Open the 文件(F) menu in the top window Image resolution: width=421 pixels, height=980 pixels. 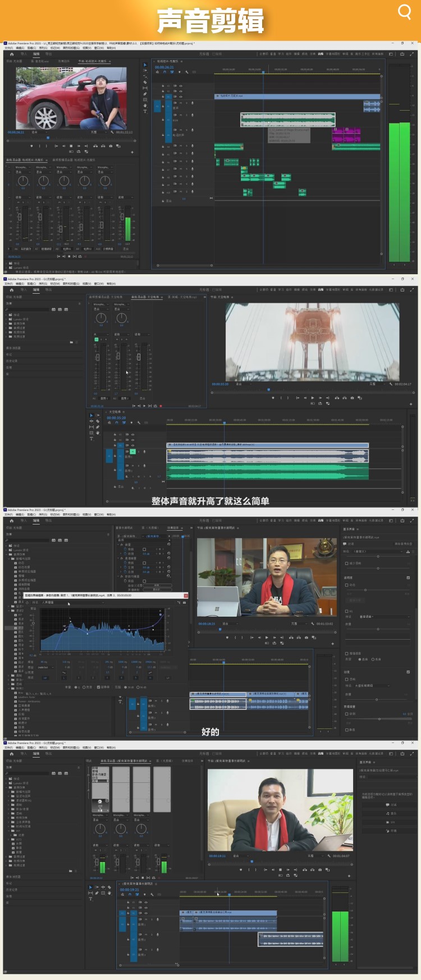click(9, 48)
